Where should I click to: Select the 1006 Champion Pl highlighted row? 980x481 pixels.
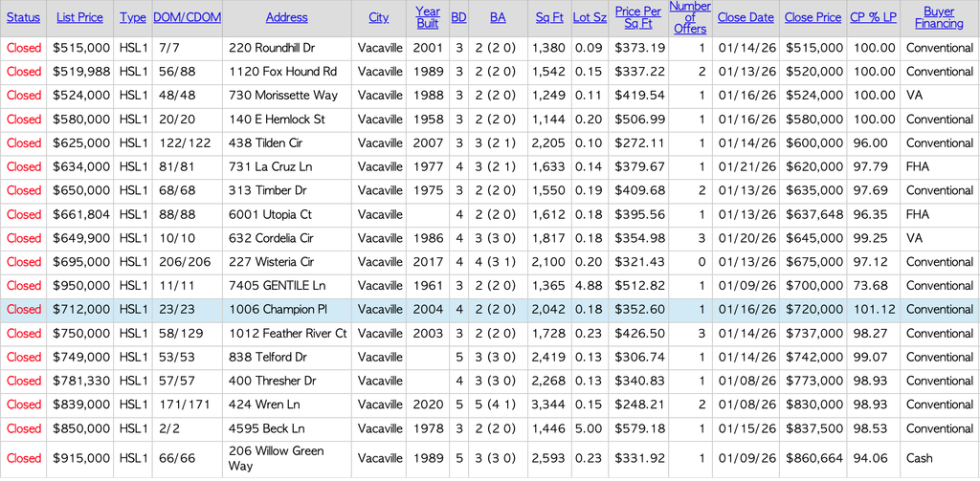tap(287, 310)
